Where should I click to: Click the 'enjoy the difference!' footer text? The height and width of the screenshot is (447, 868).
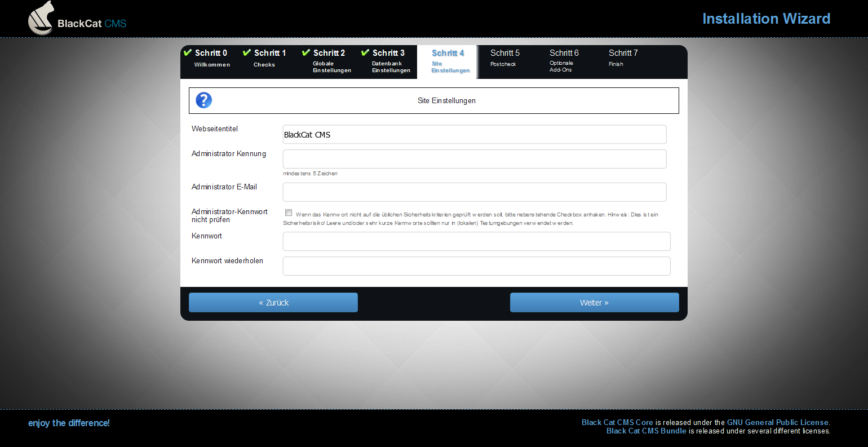point(69,423)
